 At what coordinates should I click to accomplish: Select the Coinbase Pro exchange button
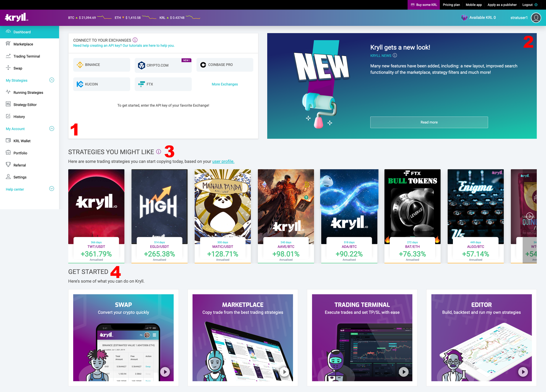pos(225,65)
